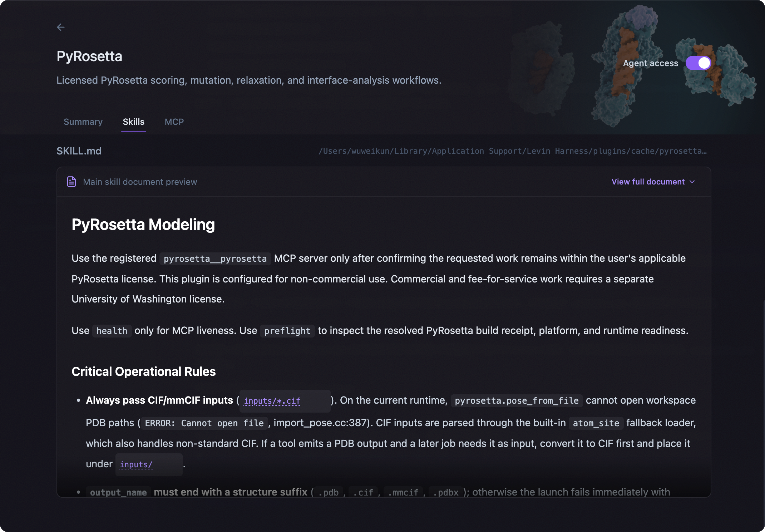Image resolution: width=765 pixels, height=532 pixels.
Task: Click the health inline code
Action: coord(112,331)
